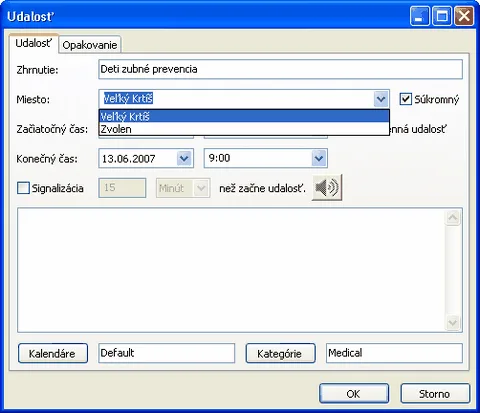Open the disabled Minút unit dropdown
Image resolution: width=480 pixels, height=413 pixels.
pos(201,188)
